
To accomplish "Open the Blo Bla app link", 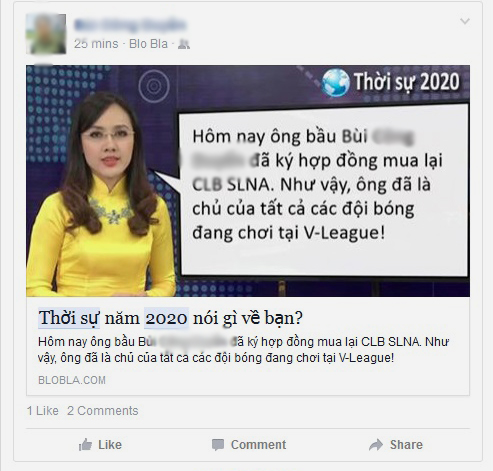I will coord(148,44).
